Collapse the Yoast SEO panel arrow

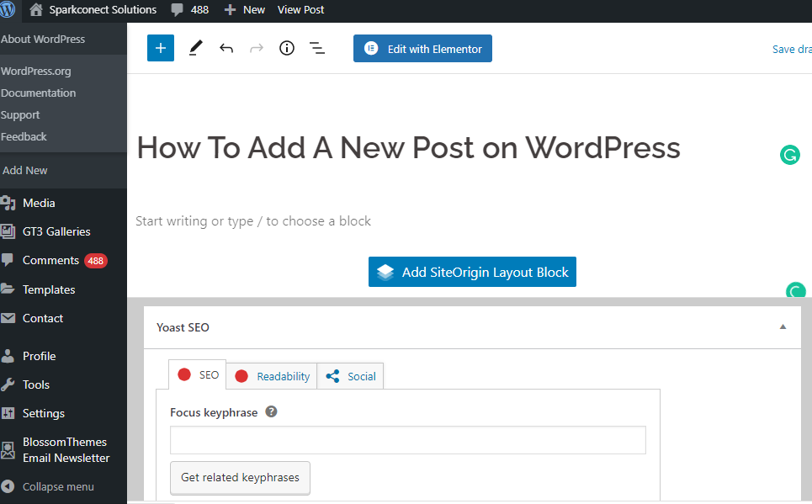pos(783,326)
